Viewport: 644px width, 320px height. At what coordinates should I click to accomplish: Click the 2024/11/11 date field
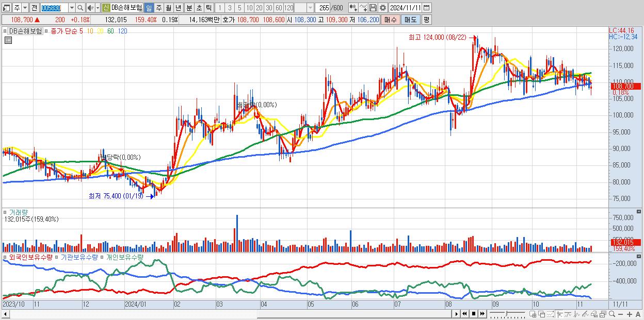pos(405,8)
